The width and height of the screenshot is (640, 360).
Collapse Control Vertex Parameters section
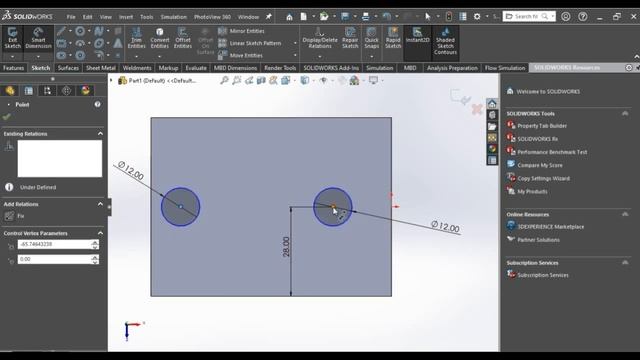pyautogui.click(x=100, y=233)
